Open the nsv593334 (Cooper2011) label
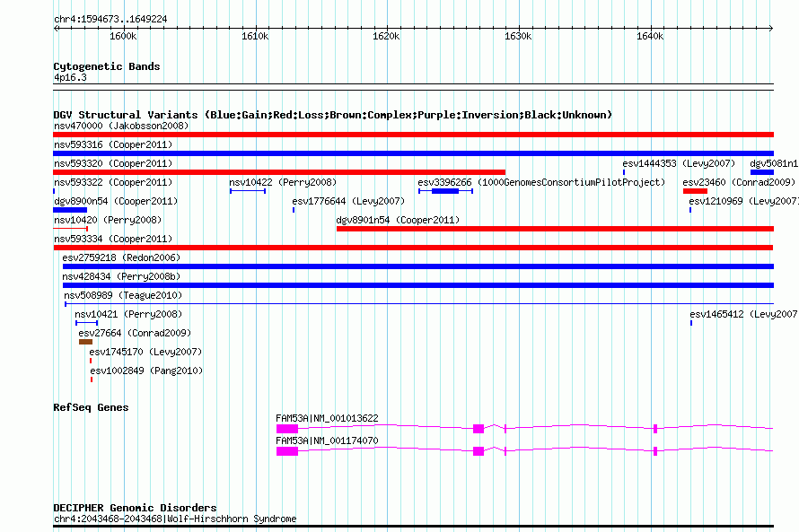 coord(113,239)
